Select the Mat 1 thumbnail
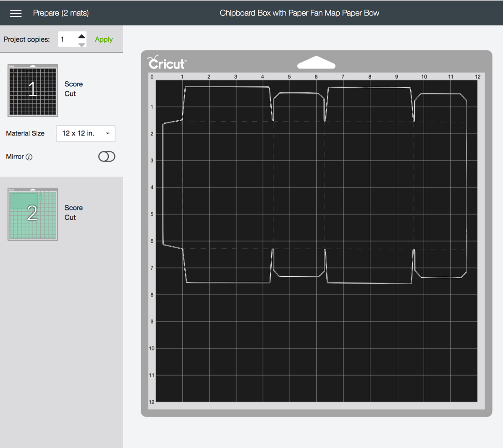Viewport: 503px width, 448px height. (x=32, y=91)
